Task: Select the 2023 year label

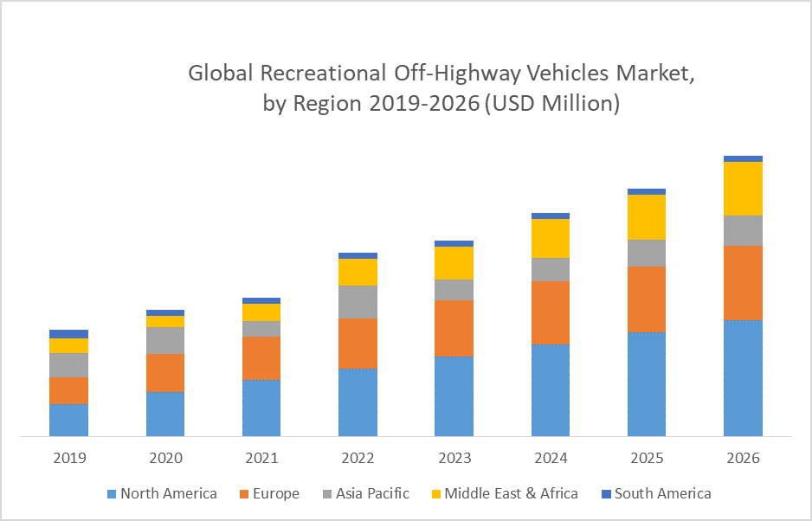Action: tap(454, 458)
